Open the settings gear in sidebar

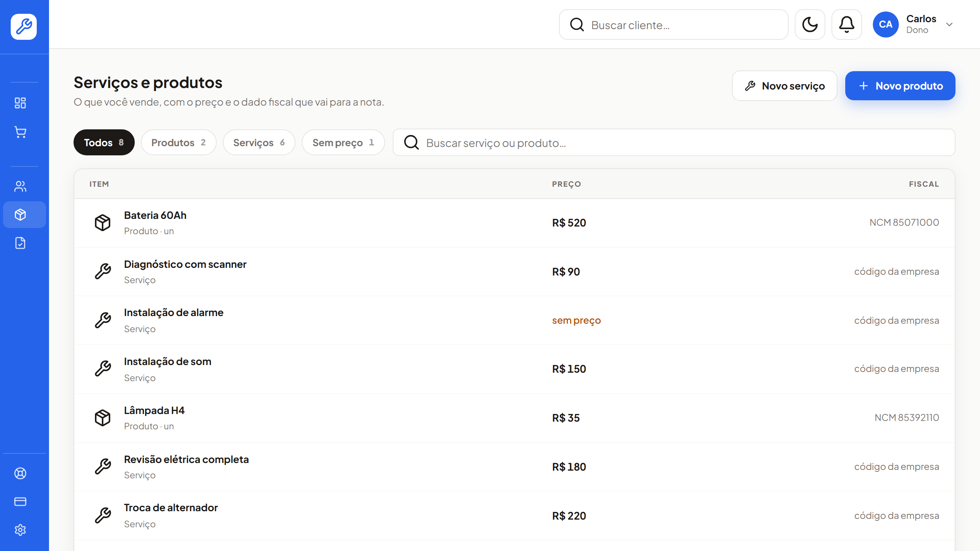pos(20,530)
